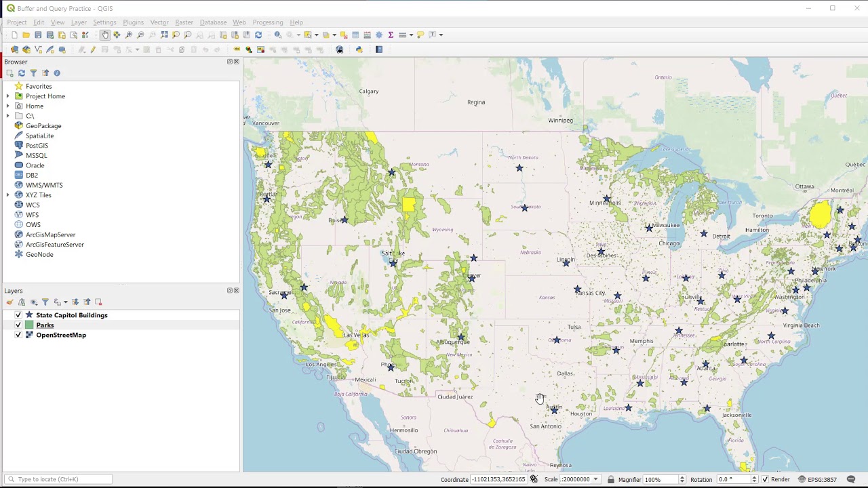Click the messages log icon

[851, 479]
